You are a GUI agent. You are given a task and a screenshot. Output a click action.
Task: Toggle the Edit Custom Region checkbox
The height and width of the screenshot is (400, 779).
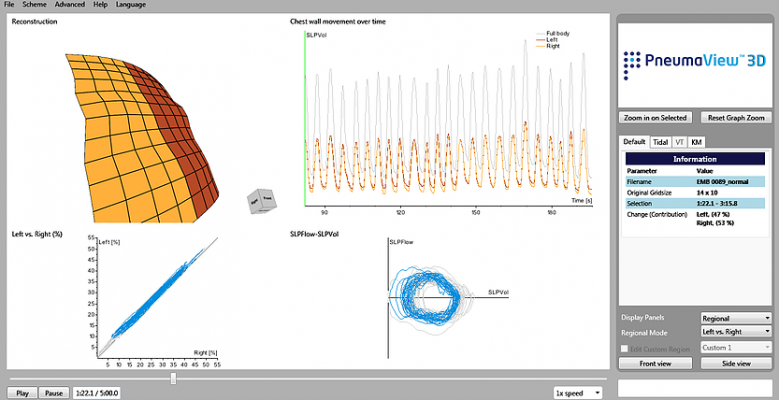pos(625,347)
